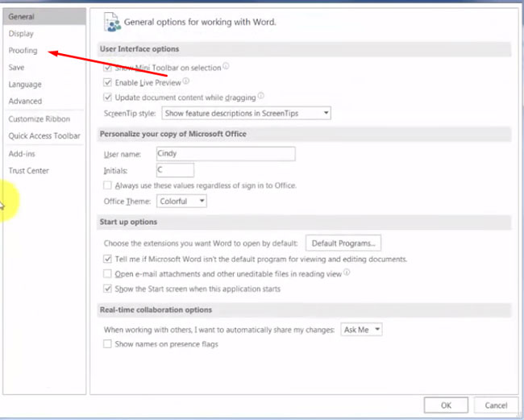Open the Display options page

[21, 33]
